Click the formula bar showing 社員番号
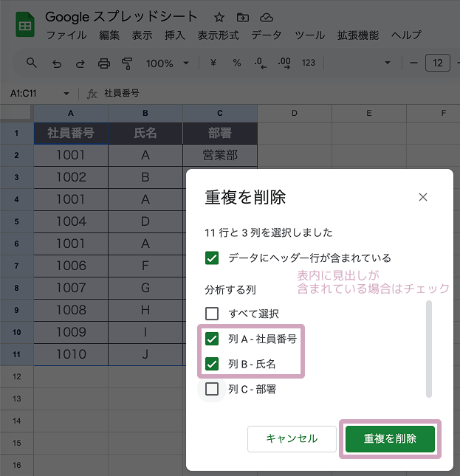The height and width of the screenshot is (476, 460). pos(121,93)
